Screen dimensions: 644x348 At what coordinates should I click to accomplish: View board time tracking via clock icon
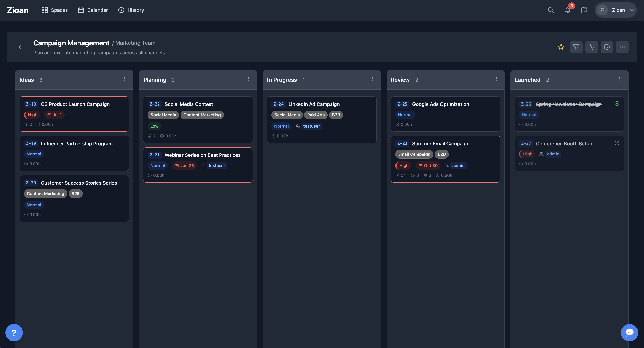click(607, 47)
